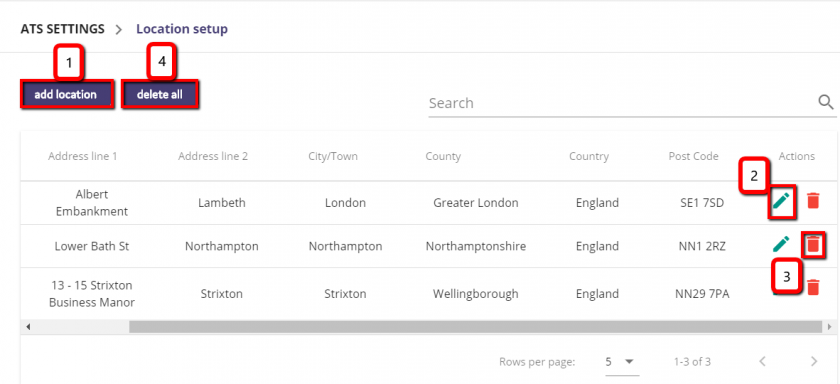Open ATS SETTINGS breadcrumb
The height and width of the screenshot is (384, 840).
[x=63, y=29]
